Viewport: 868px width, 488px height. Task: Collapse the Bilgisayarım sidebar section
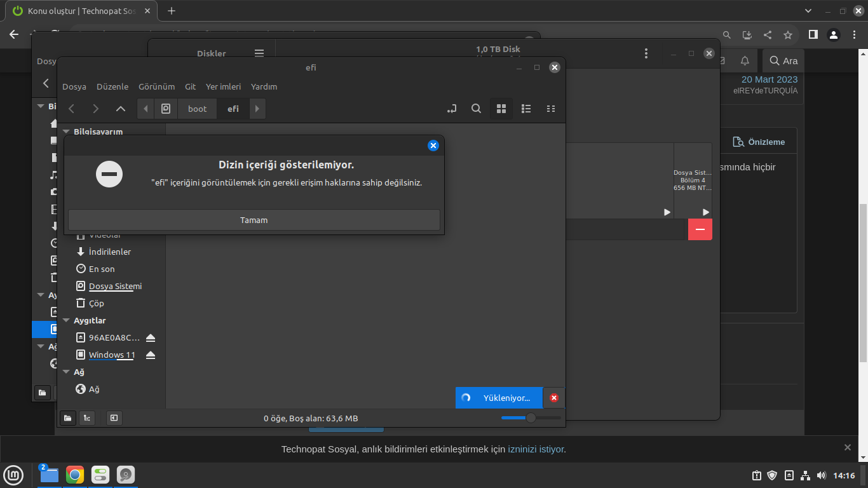click(66, 132)
